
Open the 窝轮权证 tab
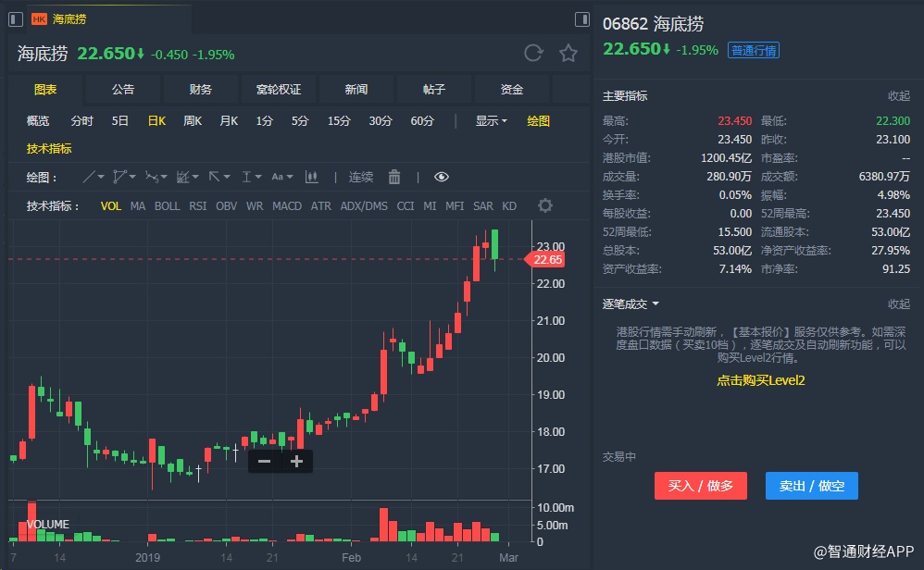(278, 90)
